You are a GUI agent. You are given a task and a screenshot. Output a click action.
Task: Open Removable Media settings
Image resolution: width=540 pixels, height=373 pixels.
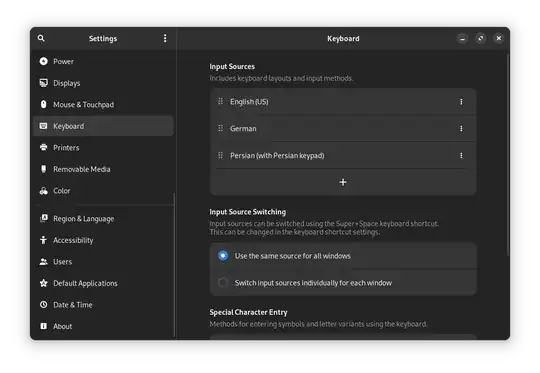pos(103,169)
